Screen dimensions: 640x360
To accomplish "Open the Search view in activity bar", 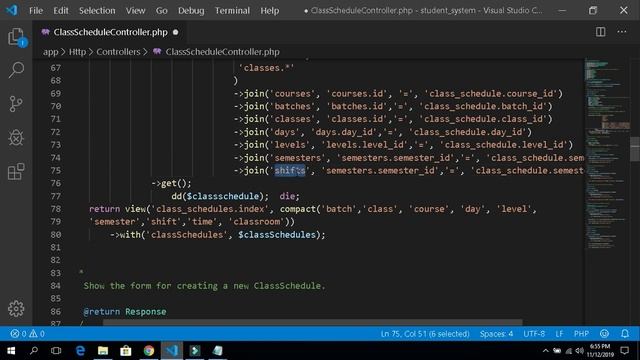I will tap(16, 70).
